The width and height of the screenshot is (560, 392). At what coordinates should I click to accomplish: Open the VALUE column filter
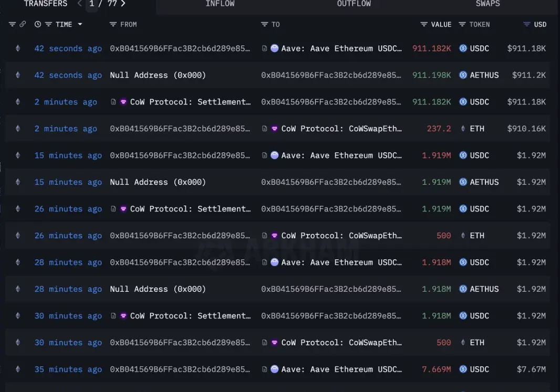tap(424, 24)
